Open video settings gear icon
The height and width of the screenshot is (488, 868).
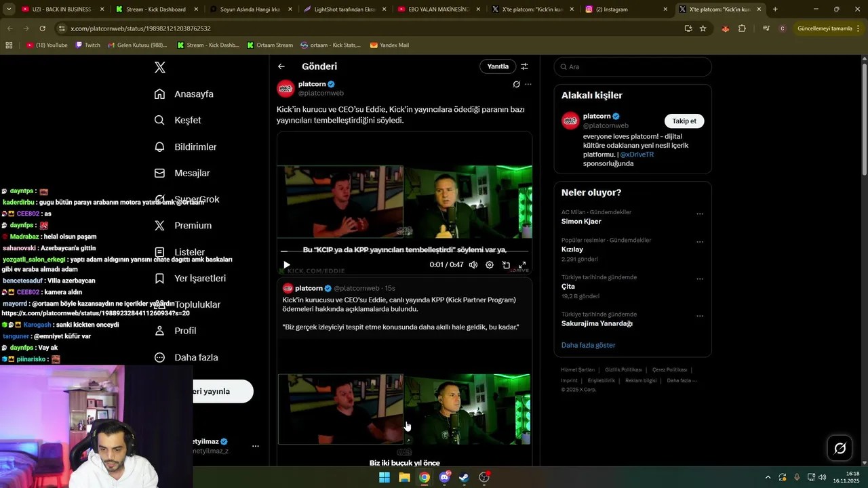(490, 265)
